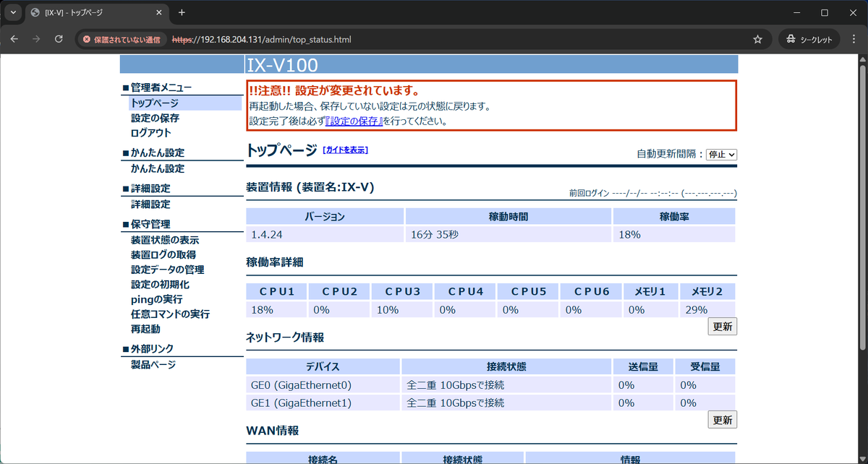This screenshot has width=868, height=464.
Task: Click the version value 1.4.24
Action: pos(267,235)
